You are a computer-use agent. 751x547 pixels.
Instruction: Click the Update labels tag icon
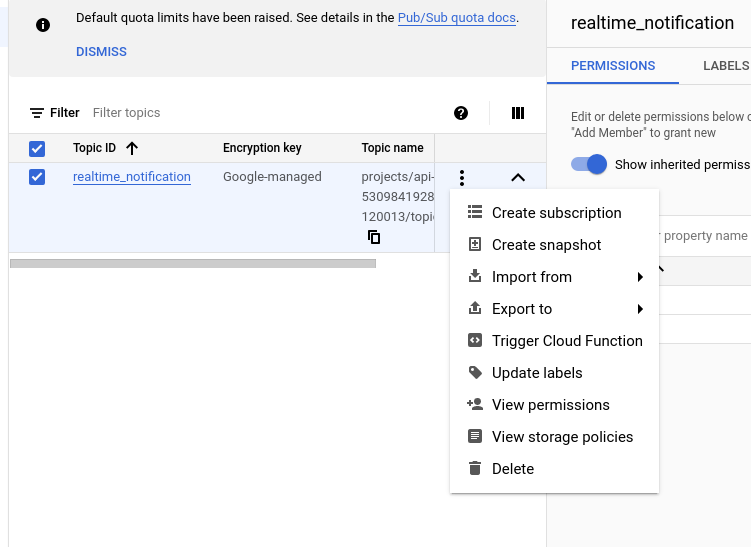(x=475, y=373)
